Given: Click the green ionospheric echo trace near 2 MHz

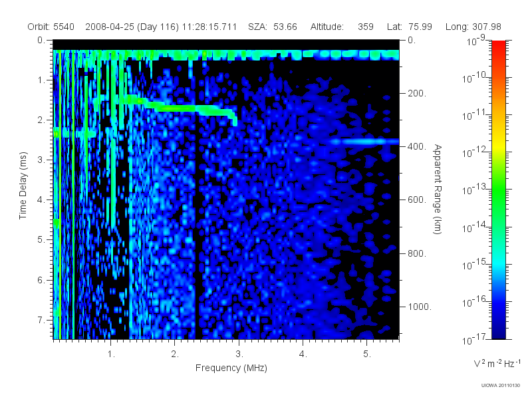Looking at the screenshot, I should (176, 108).
